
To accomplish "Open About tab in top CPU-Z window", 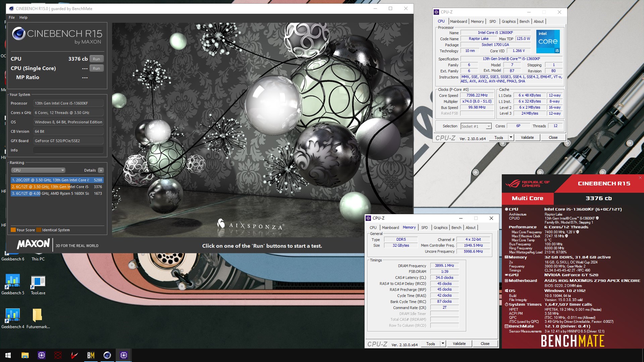I will click(x=539, y=21).
